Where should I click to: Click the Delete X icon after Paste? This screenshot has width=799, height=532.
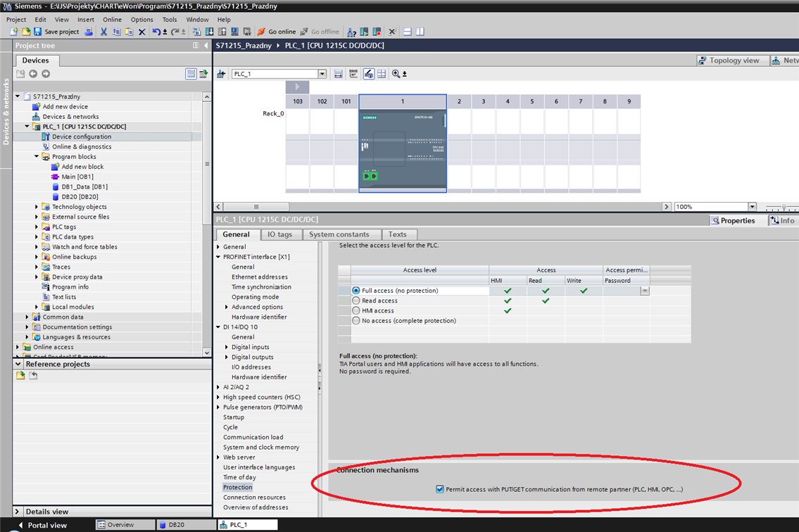point(142,32)
